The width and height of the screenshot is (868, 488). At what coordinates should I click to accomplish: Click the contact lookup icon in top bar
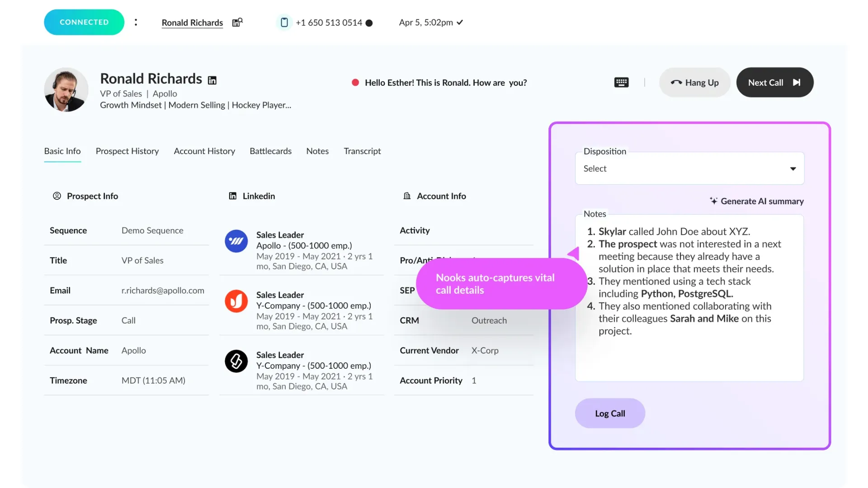pyautogui.click(x=237, y=23)
